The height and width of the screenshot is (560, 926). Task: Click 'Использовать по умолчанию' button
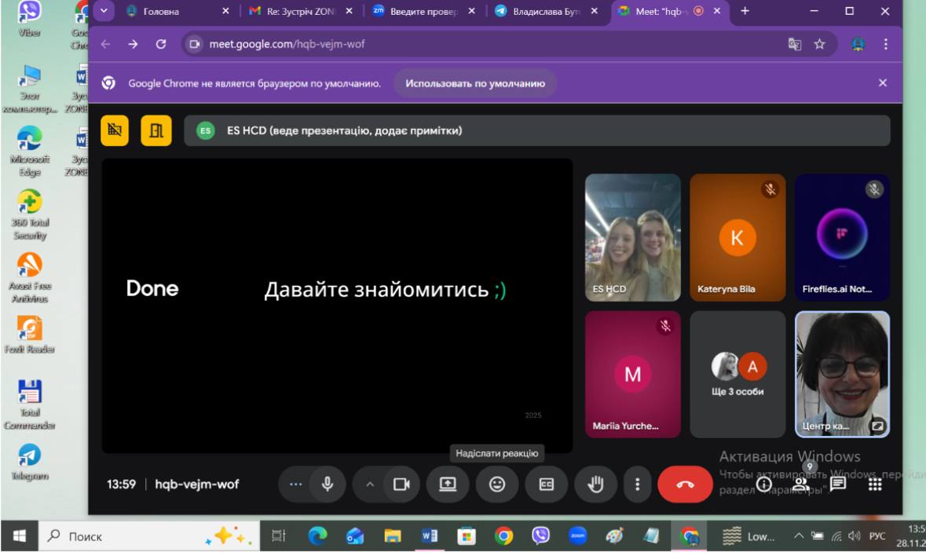click(475, 83)
